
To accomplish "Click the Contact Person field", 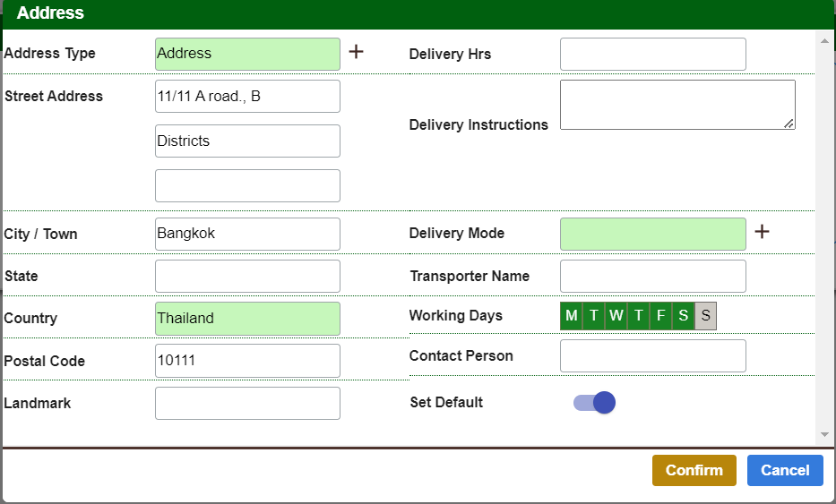I will 652,356.
